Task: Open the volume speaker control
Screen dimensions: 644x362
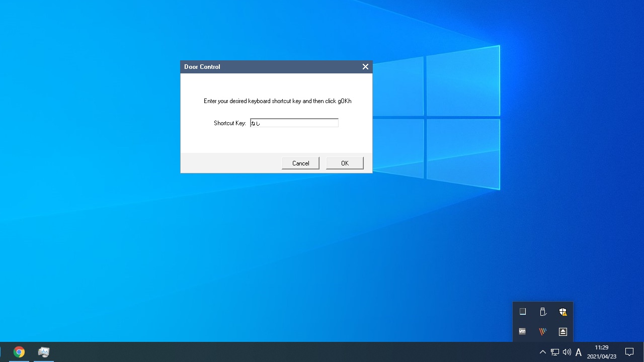Action: [x=567, y=352]
